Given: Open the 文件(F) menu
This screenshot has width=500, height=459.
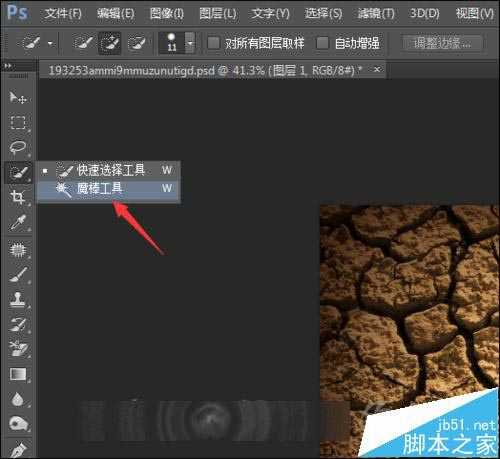Looking at the screenshot, I should pos(63,13).
